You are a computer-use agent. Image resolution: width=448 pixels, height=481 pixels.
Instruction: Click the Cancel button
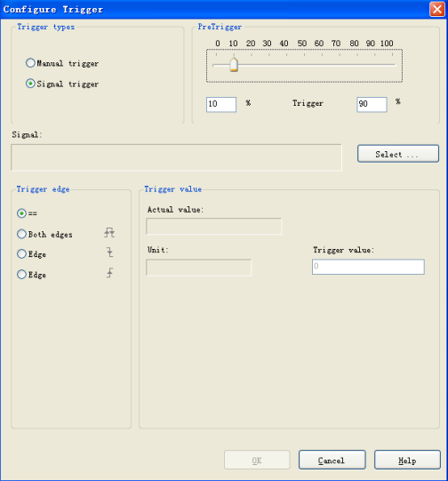pos(332,460)
